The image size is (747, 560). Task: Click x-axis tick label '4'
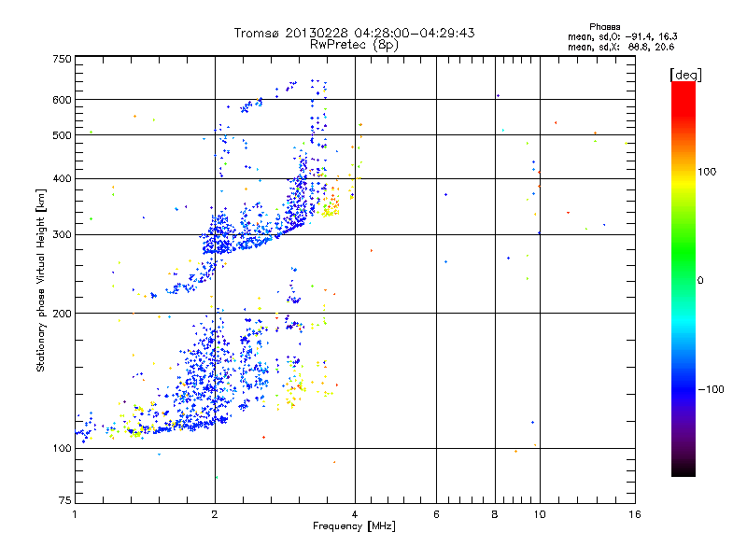(x=355, y=514)
